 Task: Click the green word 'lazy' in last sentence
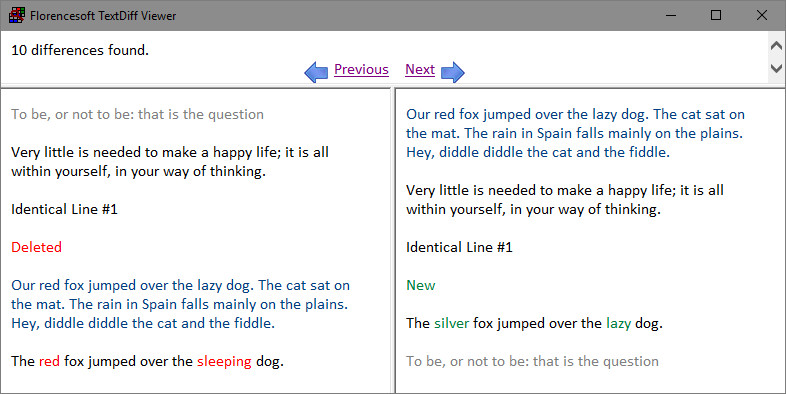pos(618,324)
